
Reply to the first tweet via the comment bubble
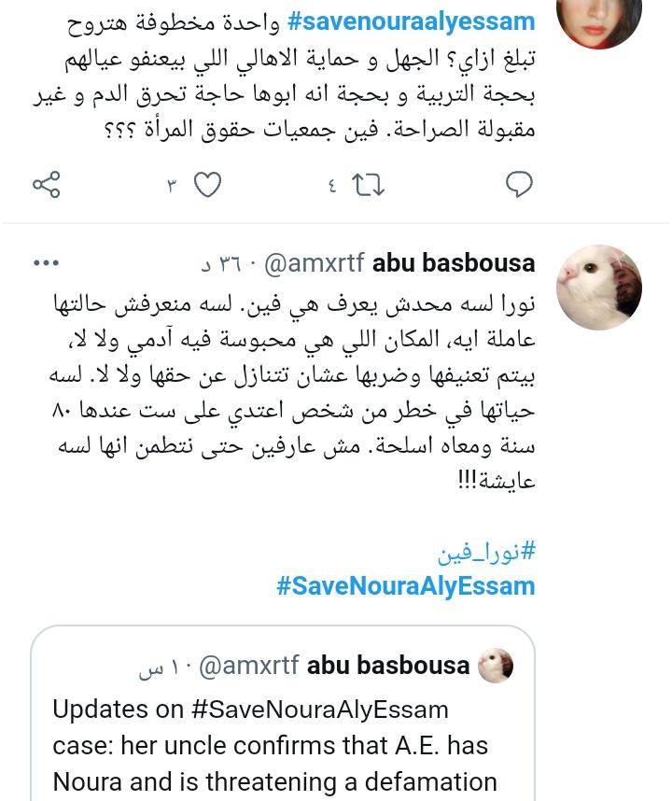point(519,185)
